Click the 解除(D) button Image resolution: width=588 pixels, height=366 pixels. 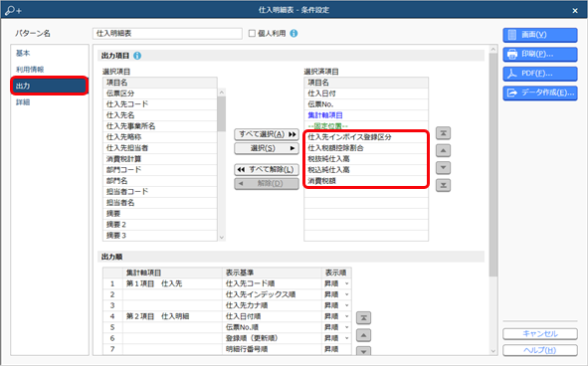point(267,184)
